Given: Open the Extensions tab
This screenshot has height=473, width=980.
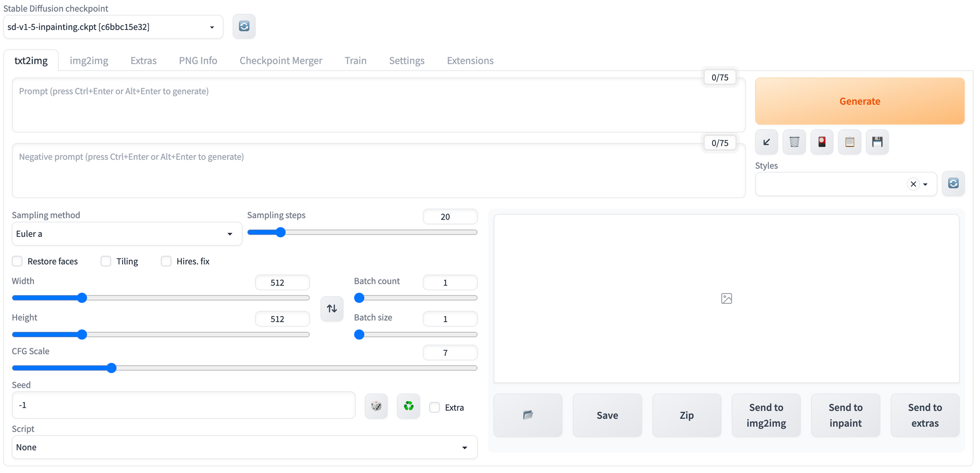Looking at the screenshot, I should (x=470, y=61).
